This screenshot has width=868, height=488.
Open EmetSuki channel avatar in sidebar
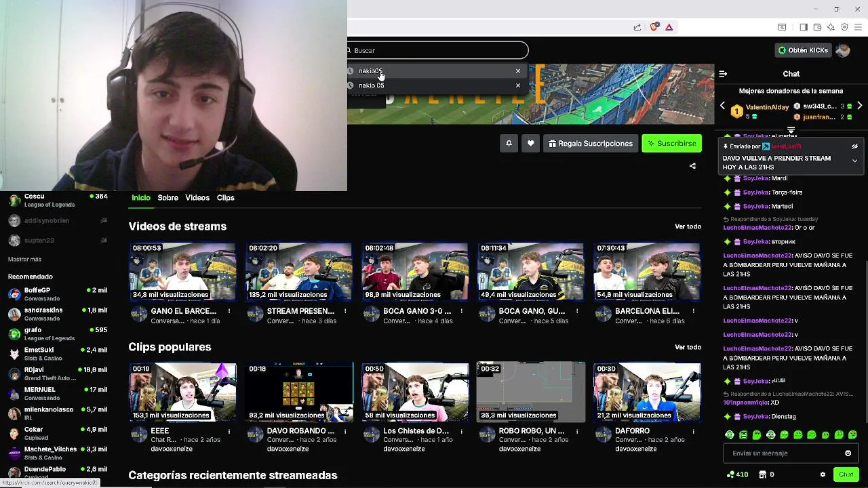click(14, 354)
